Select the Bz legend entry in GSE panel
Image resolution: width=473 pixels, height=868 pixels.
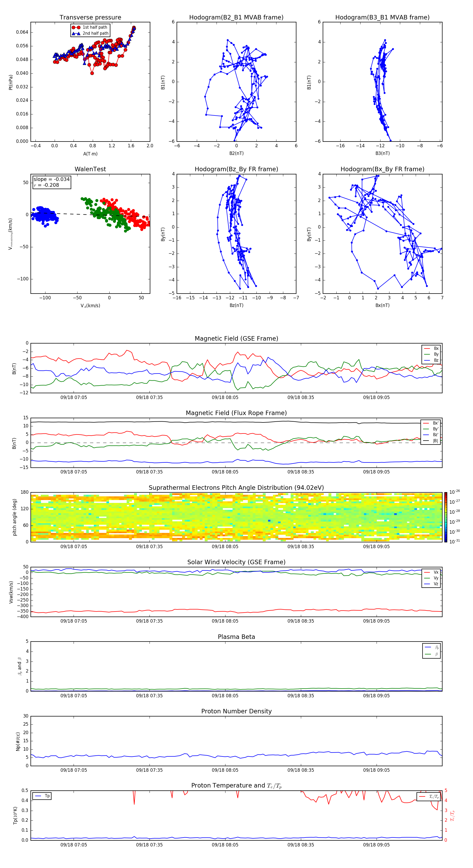(x=431, y=360)
